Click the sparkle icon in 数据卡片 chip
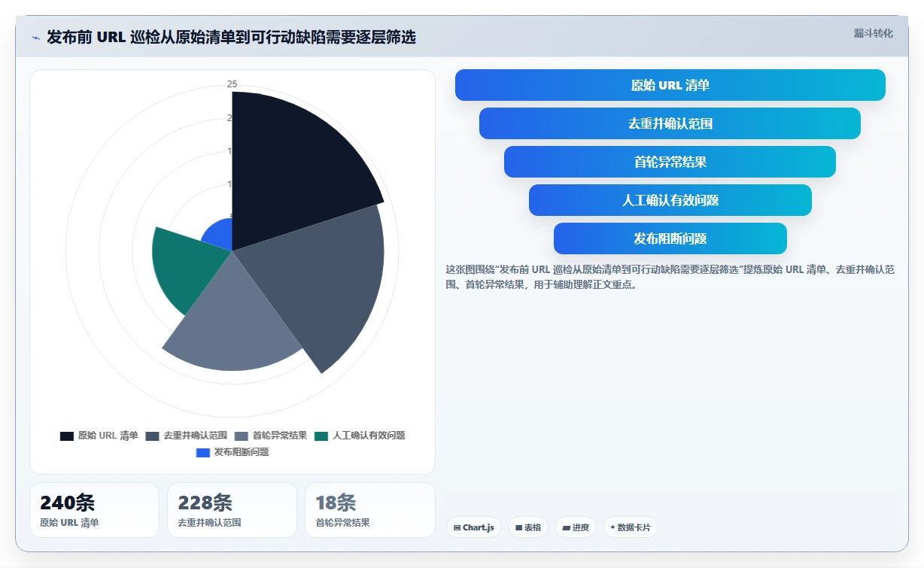Screen dimensions: 924x568 click(612, 527)
